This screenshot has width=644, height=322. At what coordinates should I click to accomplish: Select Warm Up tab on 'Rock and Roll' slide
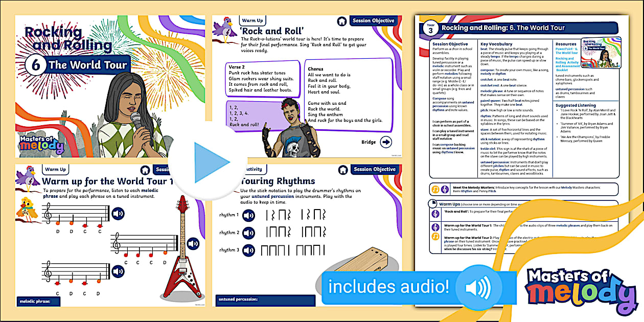tap(252, 21)
